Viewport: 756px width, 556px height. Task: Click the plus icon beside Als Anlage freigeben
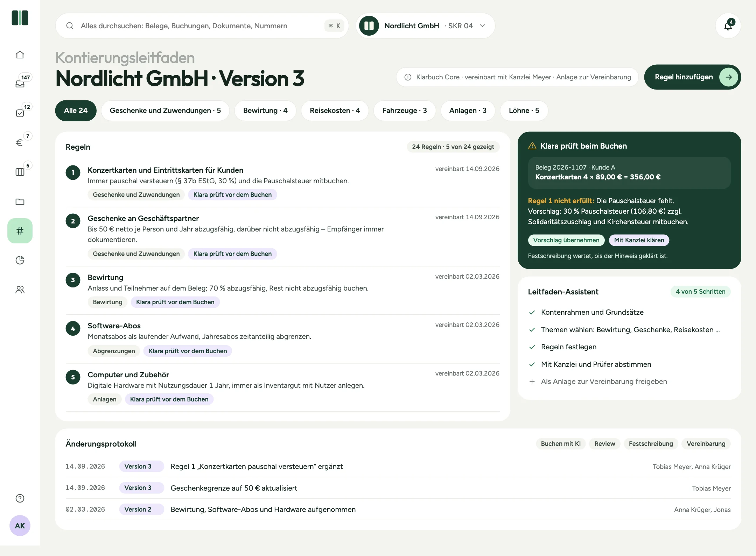pos(532,382)
